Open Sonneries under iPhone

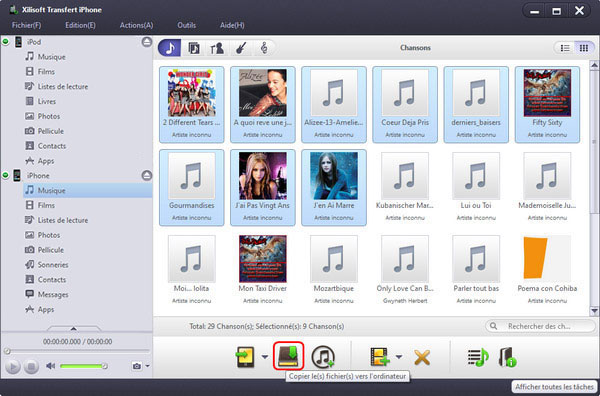53,265
